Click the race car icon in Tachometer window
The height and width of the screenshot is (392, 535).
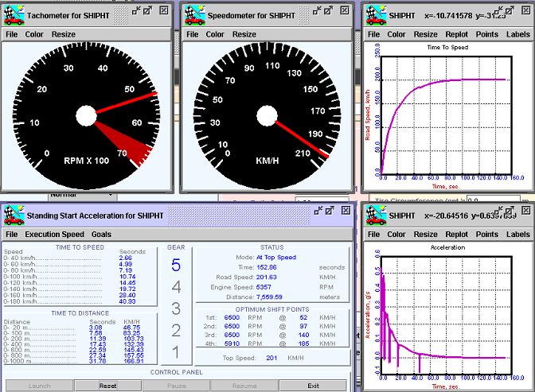pyautogui.click(x=14, y=16)
